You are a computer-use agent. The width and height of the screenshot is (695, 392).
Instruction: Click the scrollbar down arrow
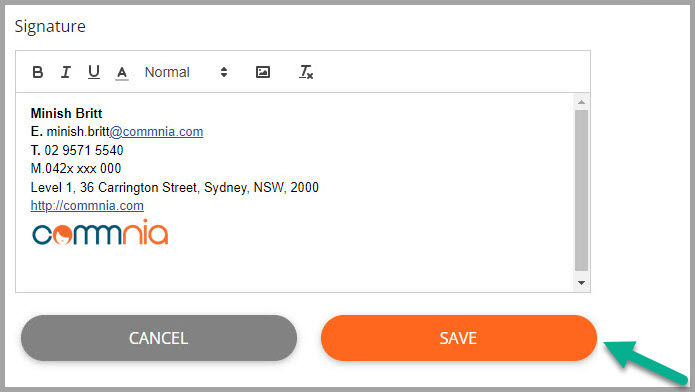(x=582, y=282)
